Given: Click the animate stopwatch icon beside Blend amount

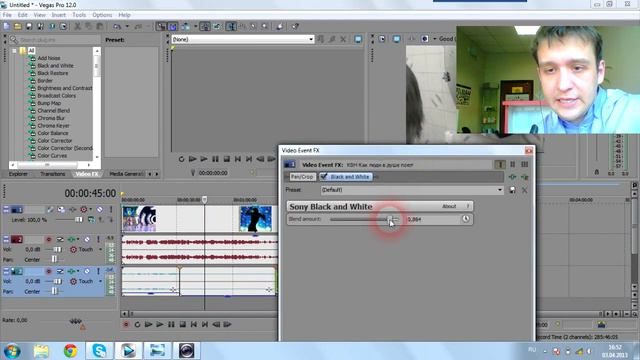Looking at the screenshot, I should 466,219.
